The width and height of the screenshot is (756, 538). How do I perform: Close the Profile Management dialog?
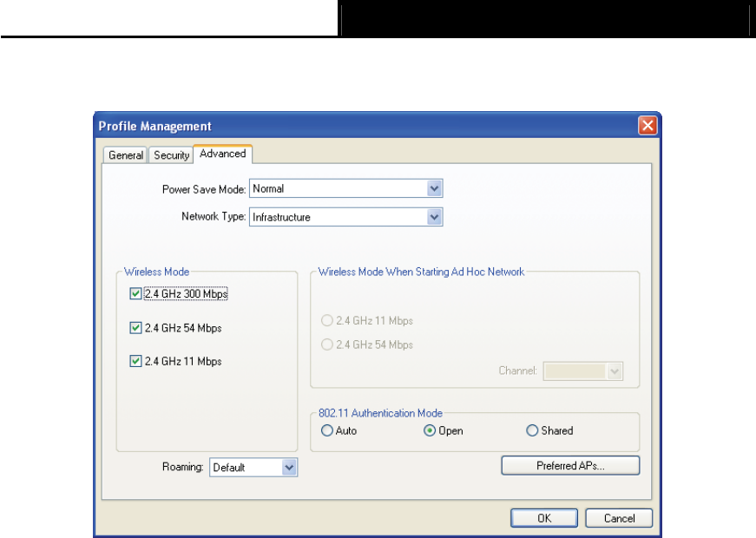[648, 126]
